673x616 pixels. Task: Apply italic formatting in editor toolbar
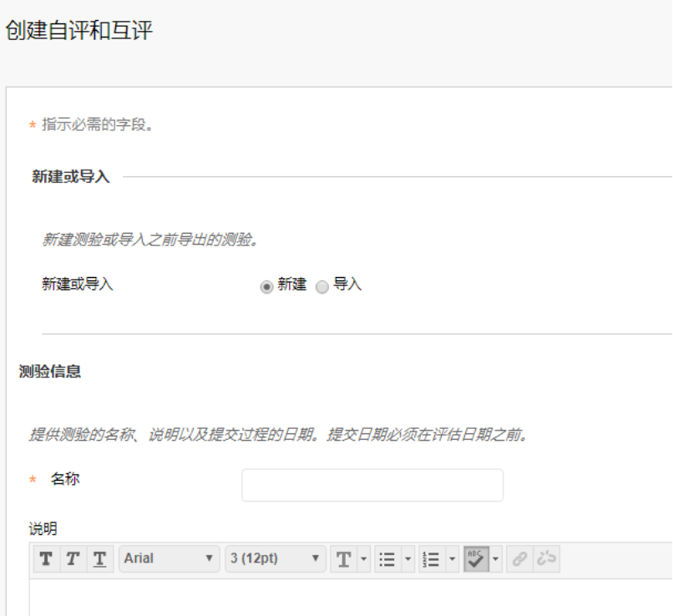(73, 558)
